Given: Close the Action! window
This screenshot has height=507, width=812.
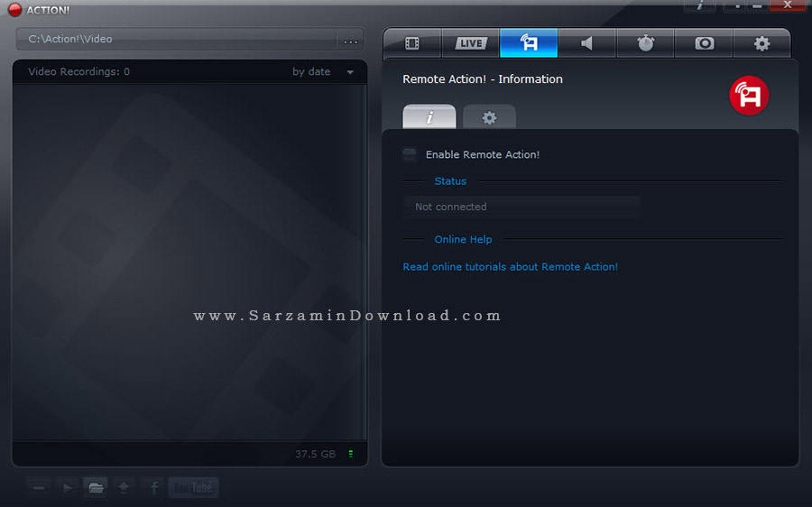Looking at the screenshot, I should tap(787, 5).
